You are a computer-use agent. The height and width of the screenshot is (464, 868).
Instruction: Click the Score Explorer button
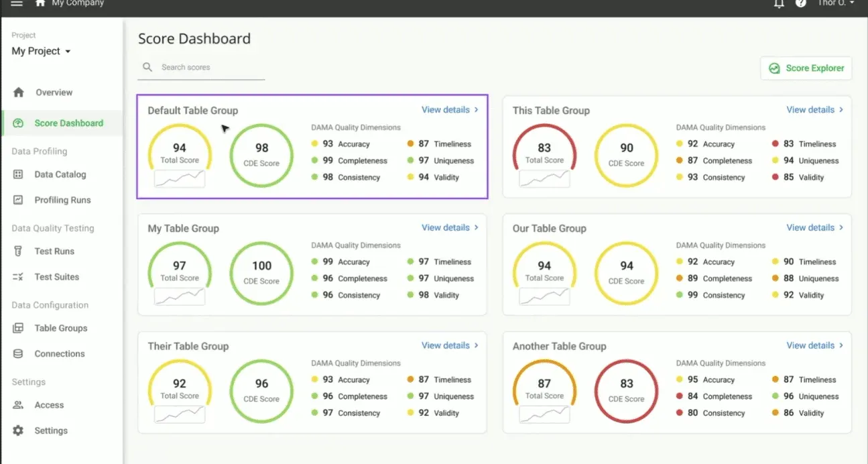(806, 68)
